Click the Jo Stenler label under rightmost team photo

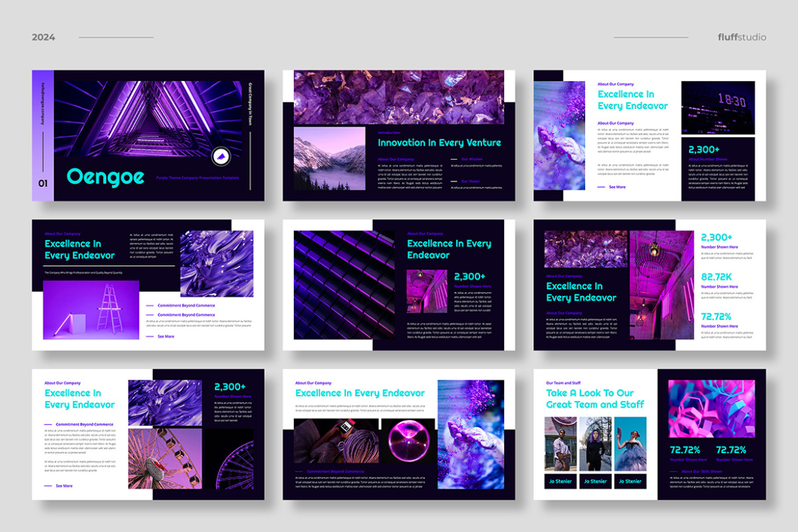pyautogui.click(x=630, y=481)
